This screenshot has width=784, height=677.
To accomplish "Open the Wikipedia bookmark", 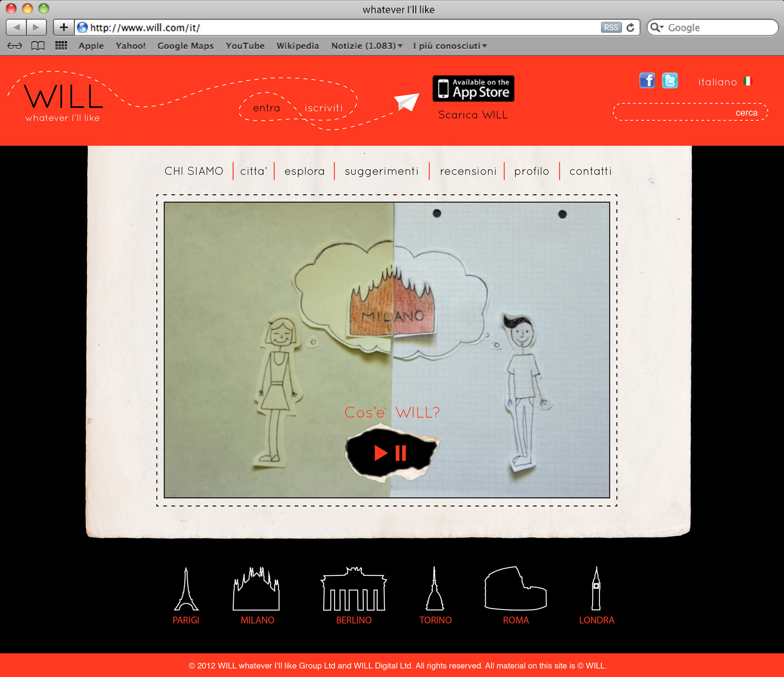I will click(298, 46).
